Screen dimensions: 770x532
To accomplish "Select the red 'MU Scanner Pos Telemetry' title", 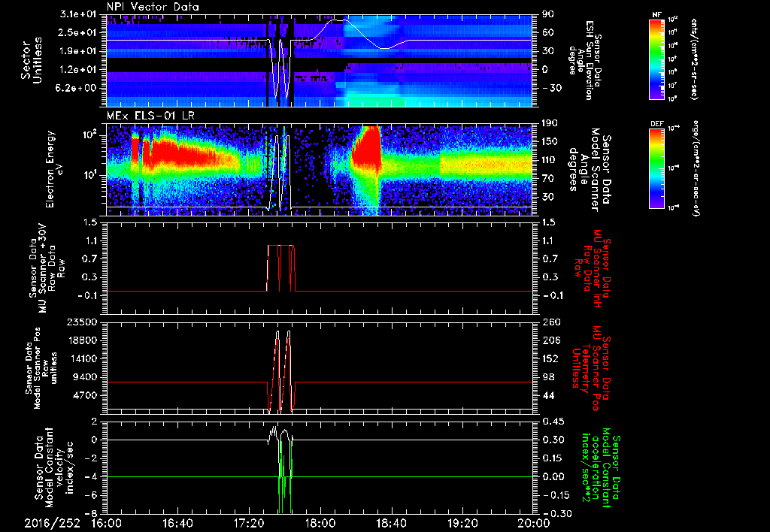I will point(593,368).
